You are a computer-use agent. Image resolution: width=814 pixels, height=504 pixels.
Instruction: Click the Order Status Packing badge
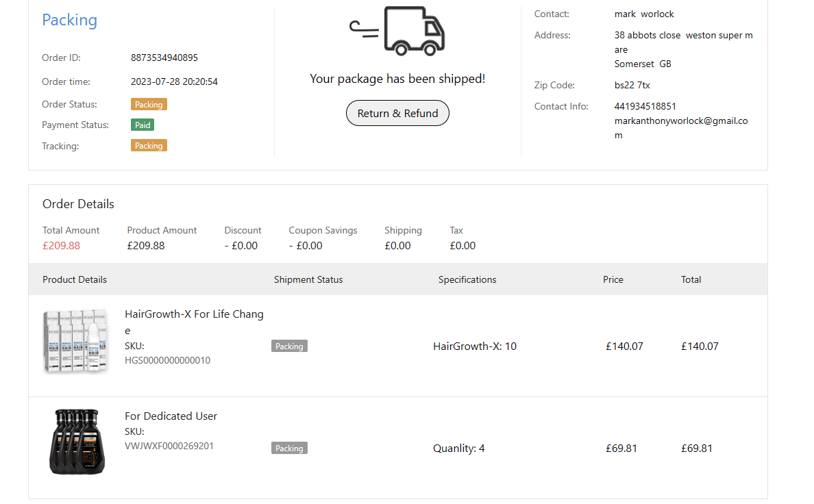pyautogui.click(x=149, y=105)
